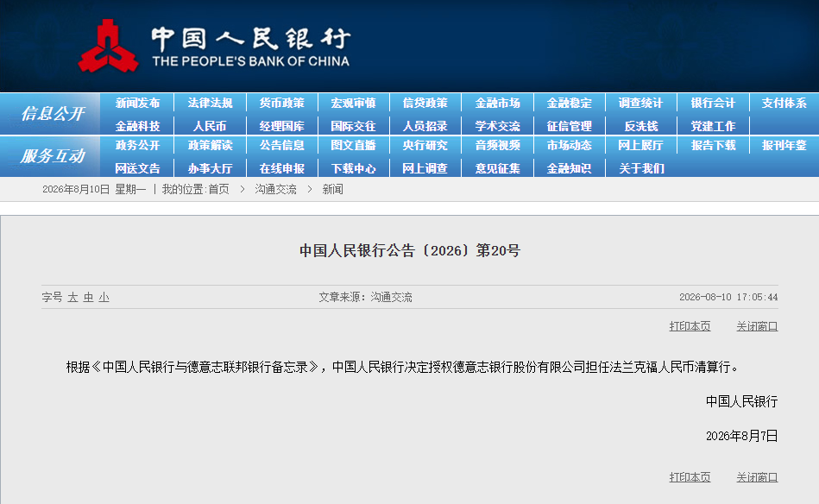Image resolution: width=819 pixels, height=504 pixels.
Task: Select 关于我们 menu item
Action: pos(641,168)
